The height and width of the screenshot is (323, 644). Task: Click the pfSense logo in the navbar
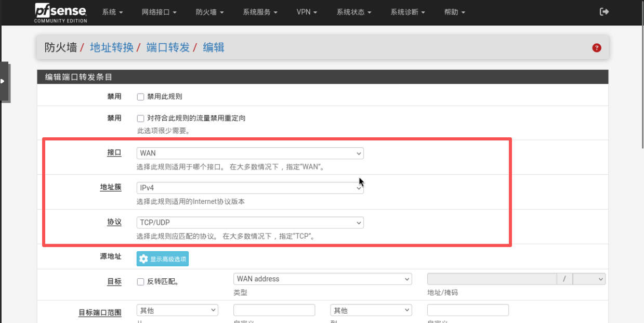point(61,12)
